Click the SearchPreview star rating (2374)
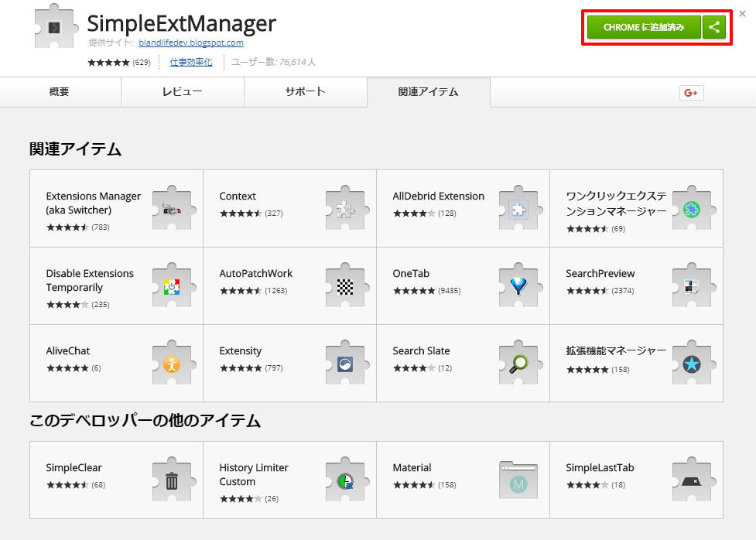 (600, 291)
